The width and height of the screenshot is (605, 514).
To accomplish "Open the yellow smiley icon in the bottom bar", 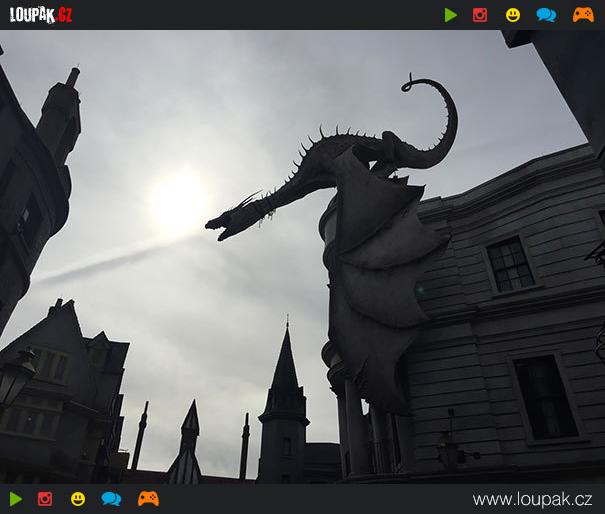I will coord(78,499).
